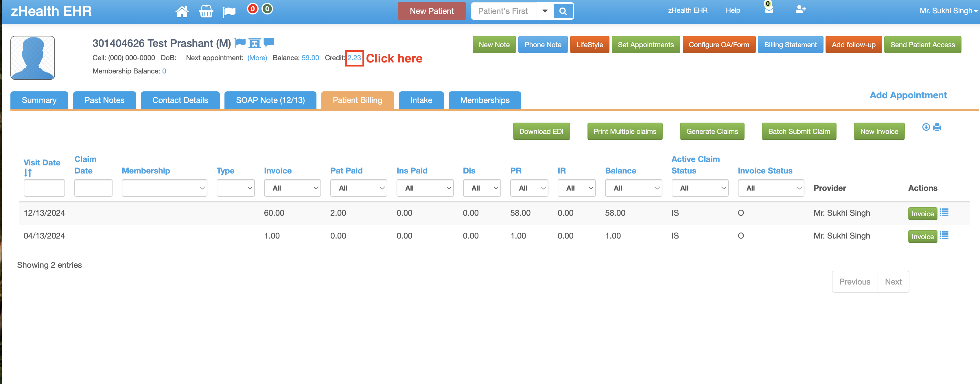The image size is (980, 384).
Task: Select the Patient Billing tab
Action: coord(357,100)
